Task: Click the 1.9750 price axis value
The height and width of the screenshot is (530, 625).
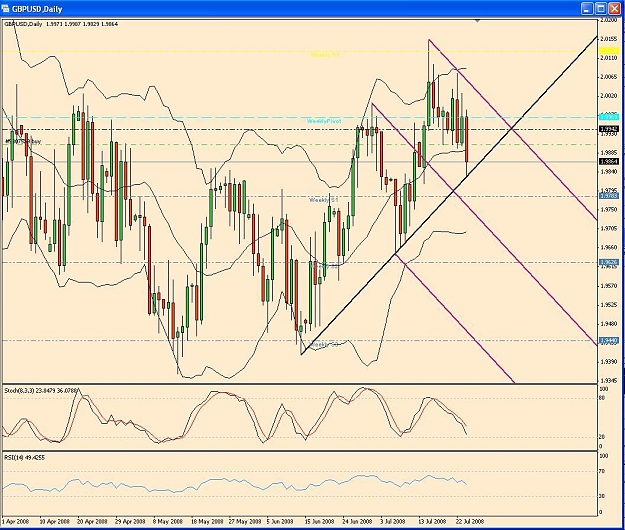Action: click(x=609, y=209)
